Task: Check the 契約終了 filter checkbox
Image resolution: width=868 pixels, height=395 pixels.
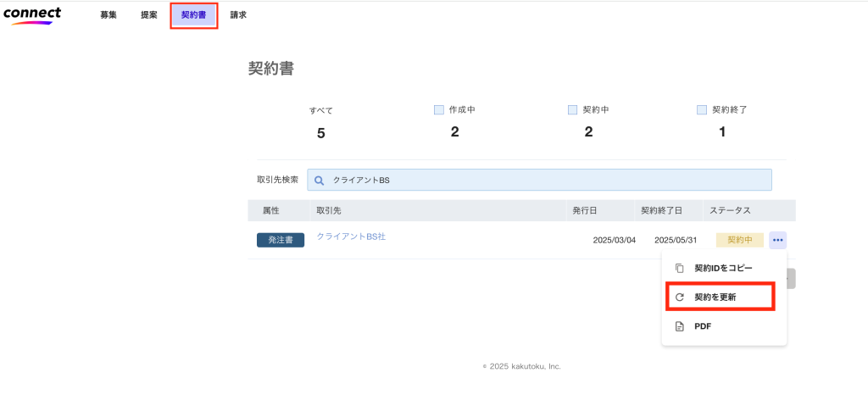Action: (x=702, y=109)
